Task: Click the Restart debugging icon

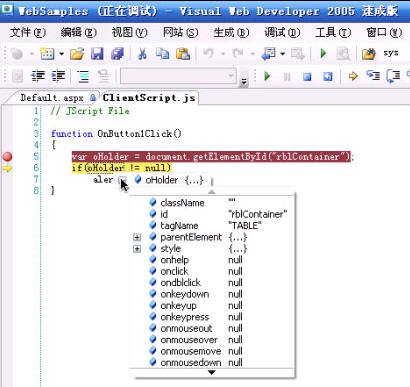Action: 328,76
